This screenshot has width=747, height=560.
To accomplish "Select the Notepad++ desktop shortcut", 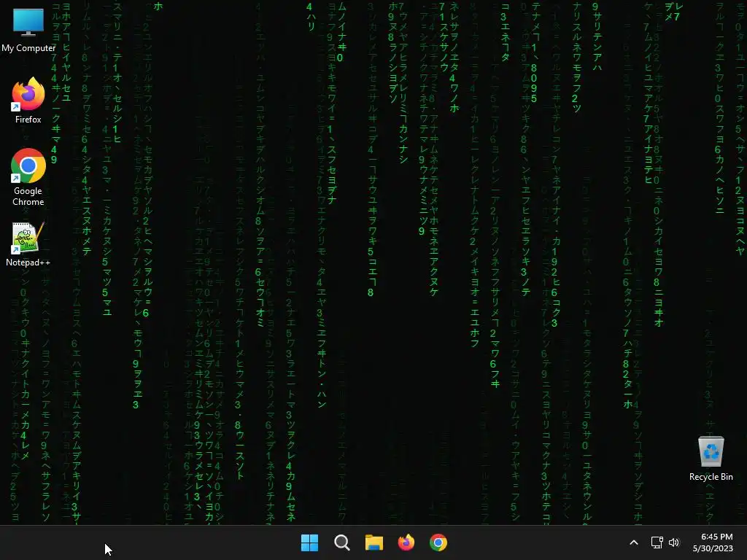I will coord(28,244).
